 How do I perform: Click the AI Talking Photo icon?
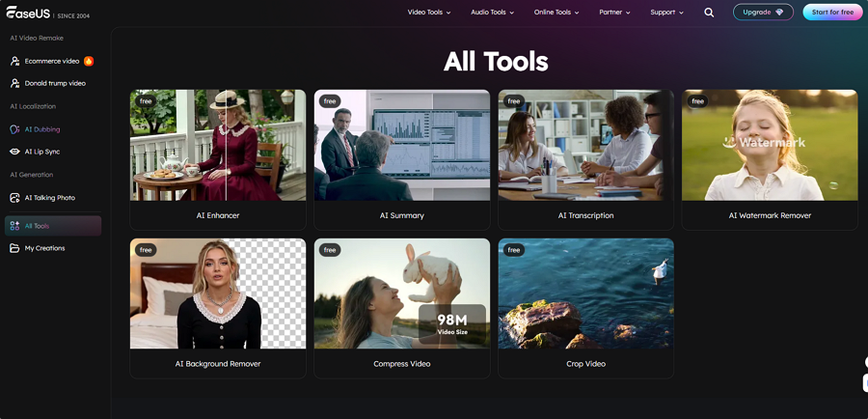click(x=14, y=198)
